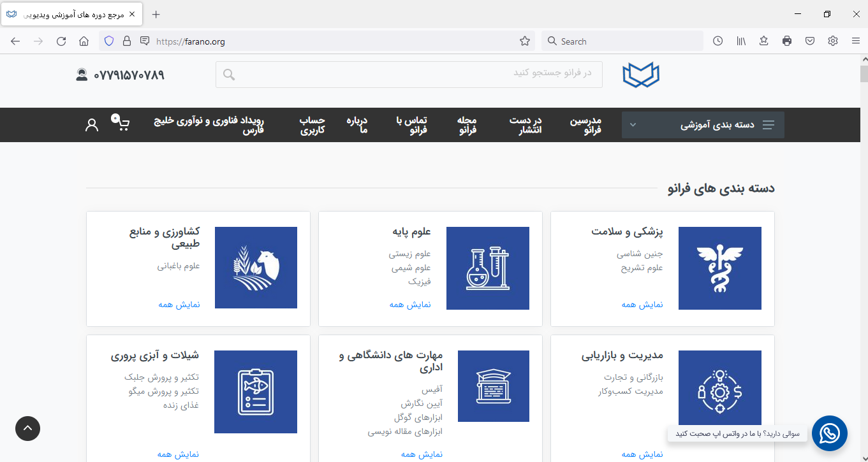868x462 pixels.
Task: Open the browser print icon
Action: coord(786,41)
